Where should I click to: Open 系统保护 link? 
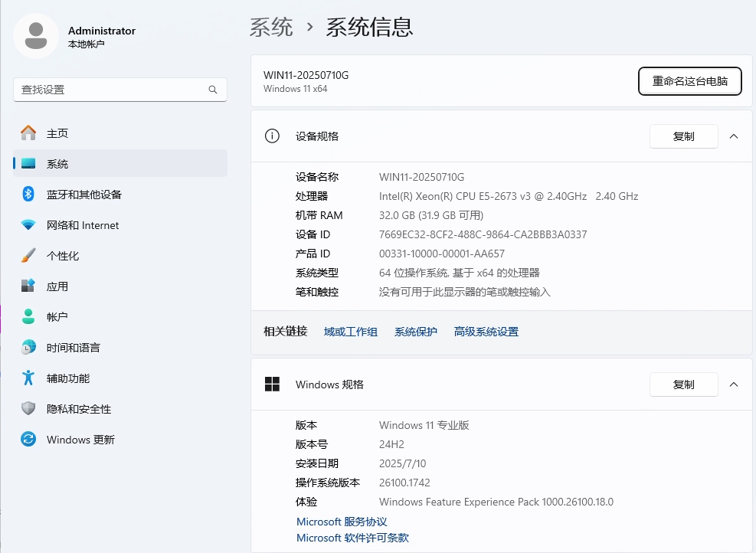tap(416, 332)
